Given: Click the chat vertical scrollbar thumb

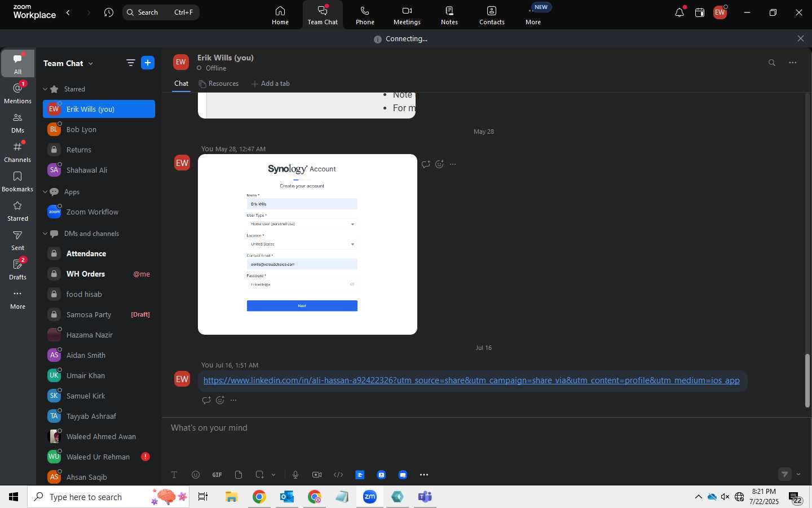Looking at the screenshot, I should click(807, 380).
